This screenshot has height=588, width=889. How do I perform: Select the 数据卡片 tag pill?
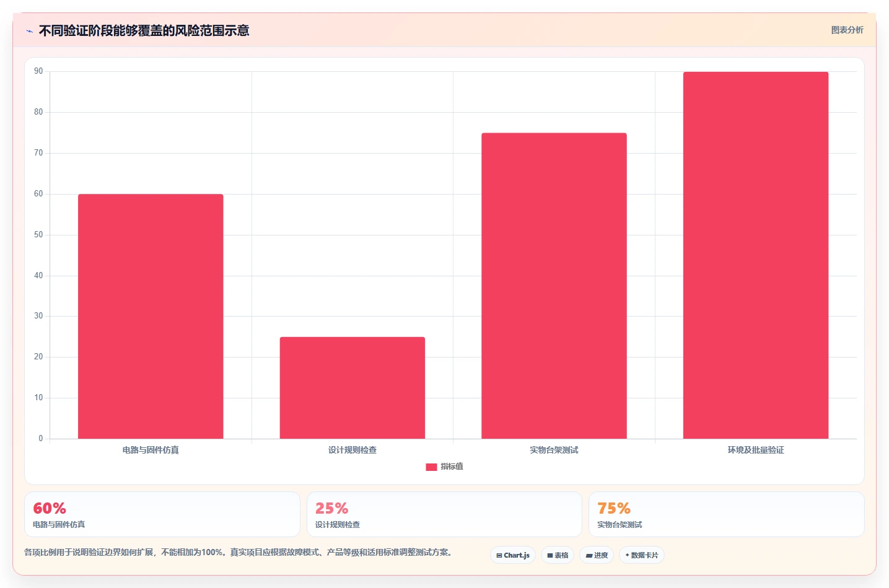642,555
